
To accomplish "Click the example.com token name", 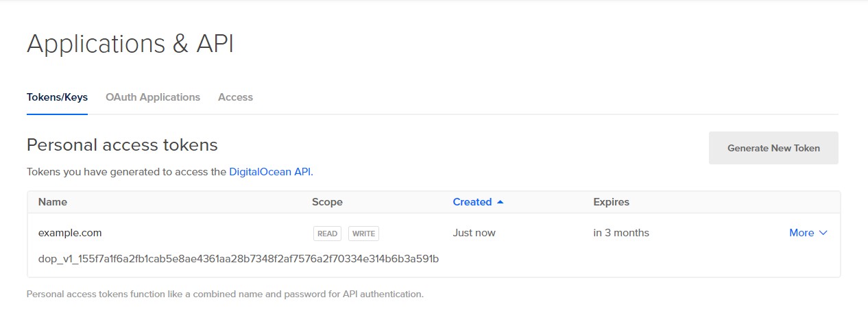I will (70, 233).
